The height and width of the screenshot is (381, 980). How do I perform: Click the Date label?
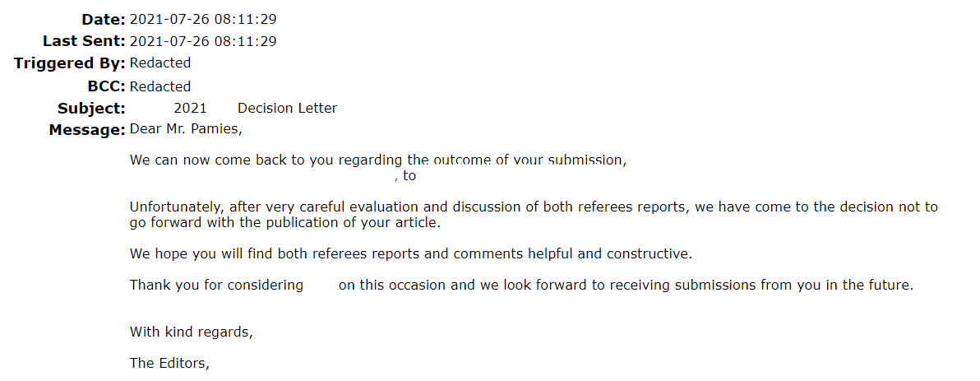click(x=104, y=20)
